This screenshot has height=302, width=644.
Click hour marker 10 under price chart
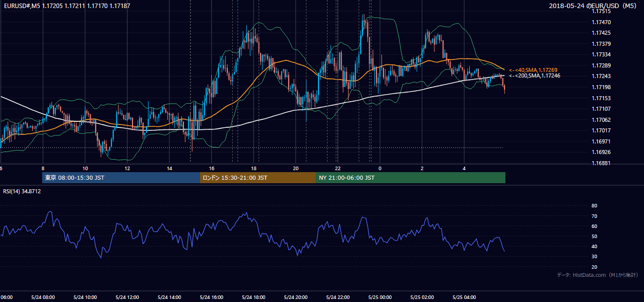tap(85, 168)
